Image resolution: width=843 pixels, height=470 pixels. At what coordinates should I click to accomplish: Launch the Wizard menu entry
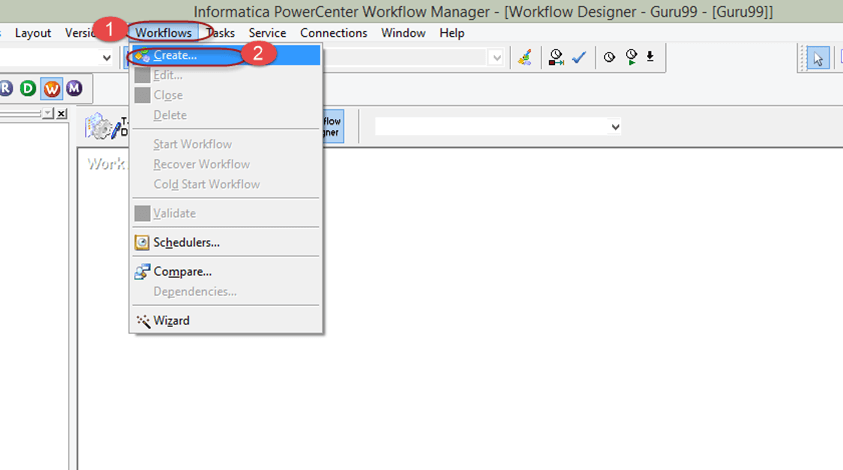(x=171, y=321)
